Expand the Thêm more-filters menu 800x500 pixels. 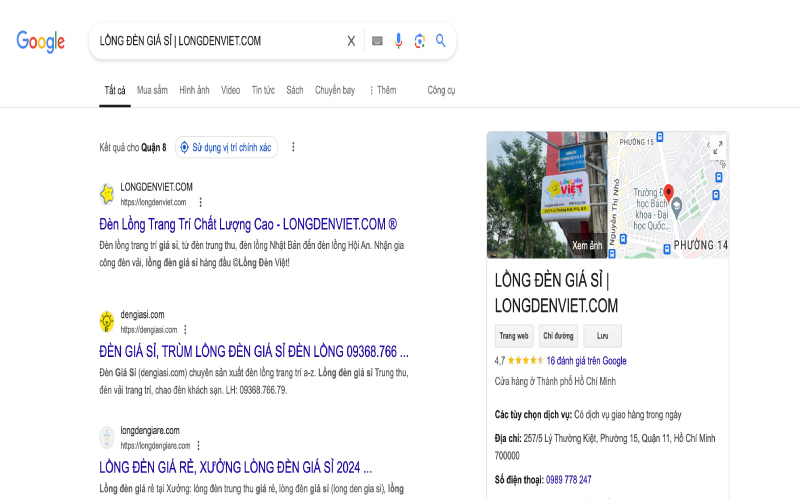point(382,90)
